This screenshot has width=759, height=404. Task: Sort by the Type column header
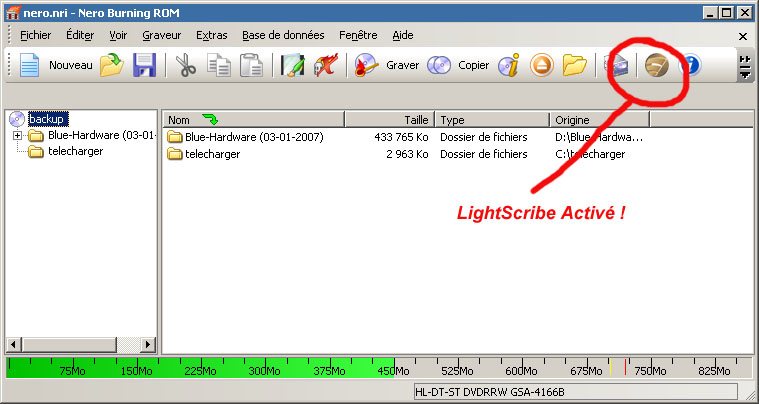[x=492, y=120]
